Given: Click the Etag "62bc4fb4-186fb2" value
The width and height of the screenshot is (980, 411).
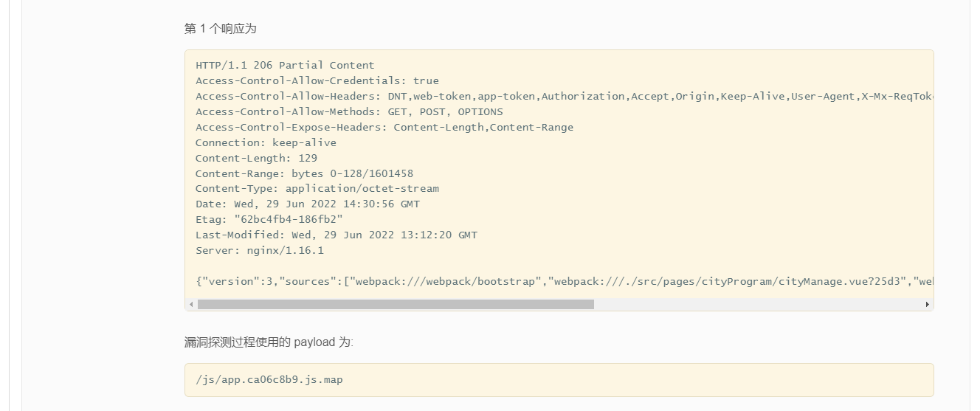Looking at the screenshot, I should point(288,219).
